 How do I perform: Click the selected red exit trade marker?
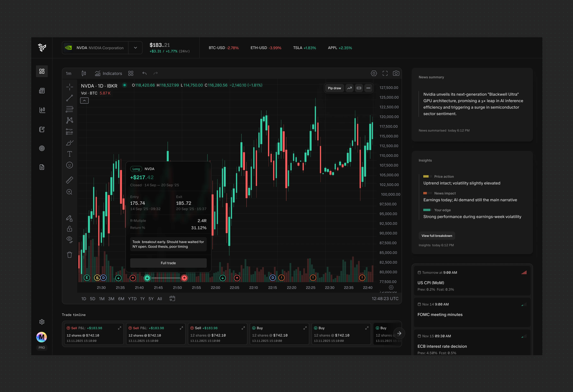click(184, 278)
